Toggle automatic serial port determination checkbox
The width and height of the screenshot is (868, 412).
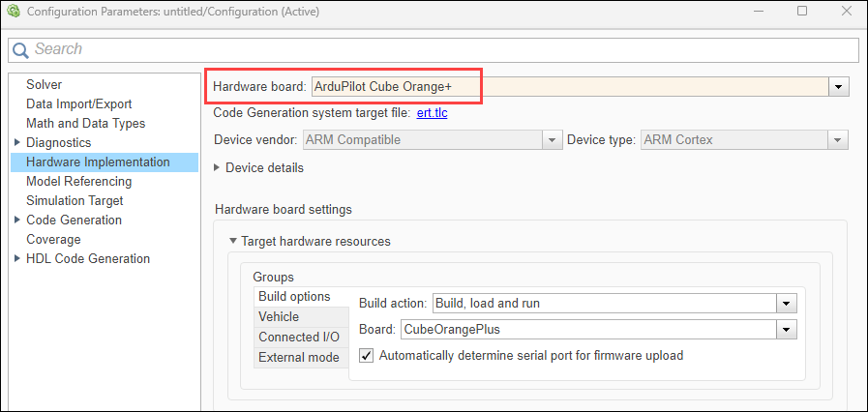point(366,355)
